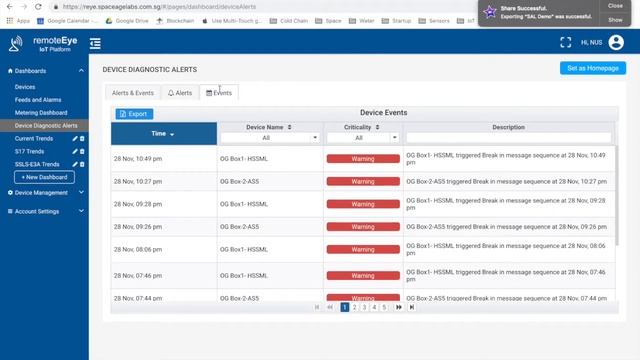Go to page 4 of events
The width and height of the screenshot is (640, 360).
374,307
